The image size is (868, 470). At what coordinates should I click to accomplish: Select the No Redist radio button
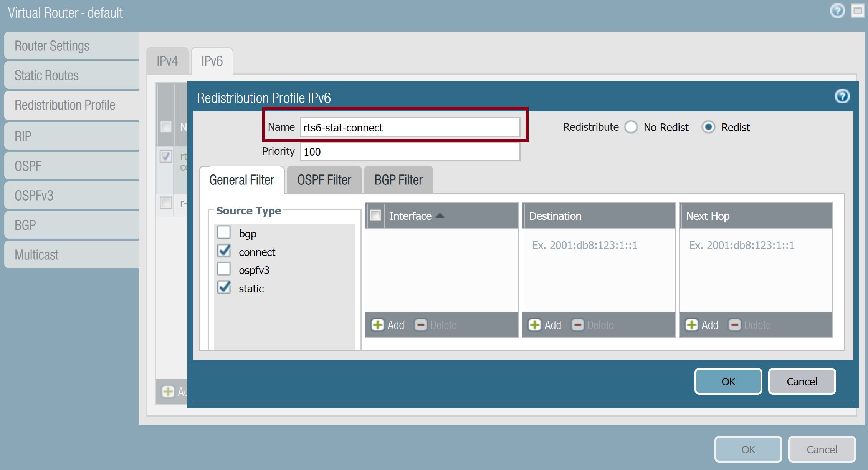point(632,127)
